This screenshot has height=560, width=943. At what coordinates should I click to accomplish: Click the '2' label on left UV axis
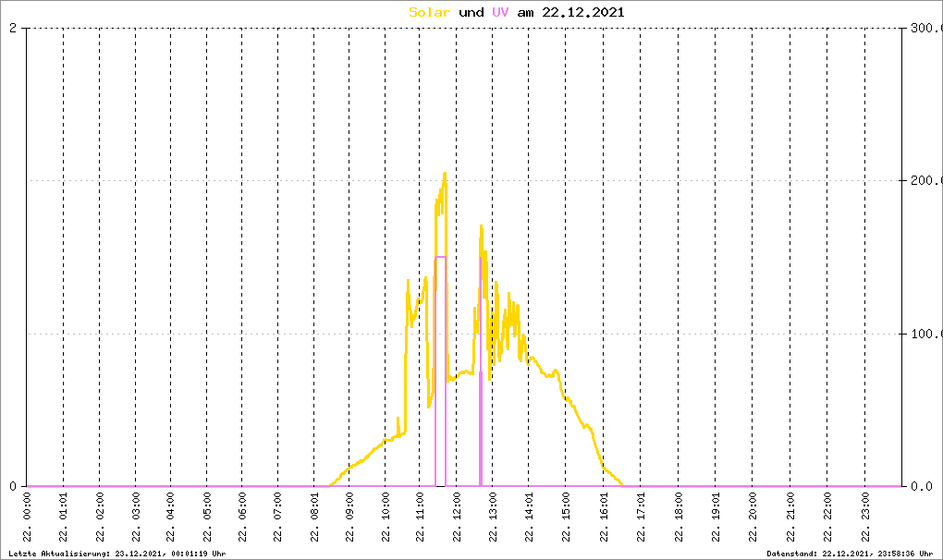[13, 28]
